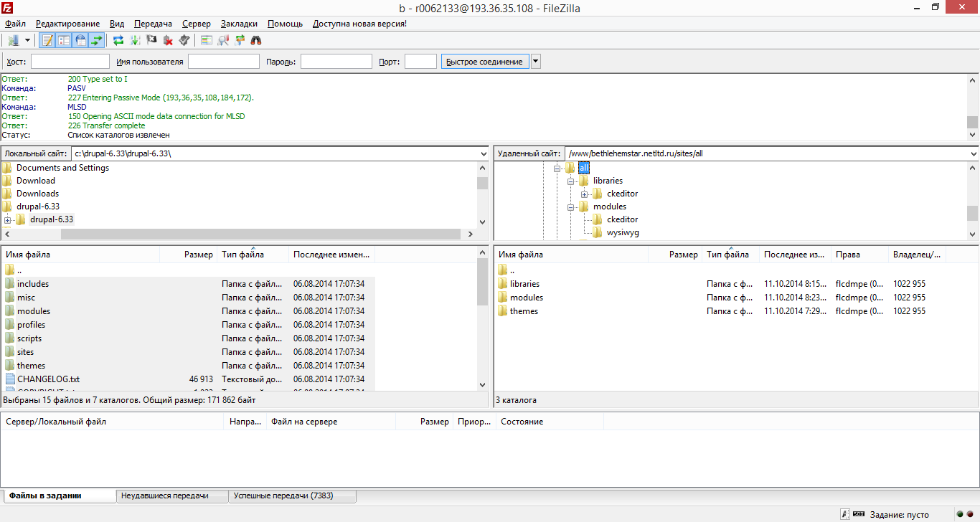Focus the Порт input field
Image resolution: width=980 pixels, height=522 pixels.
pos(420,62)
